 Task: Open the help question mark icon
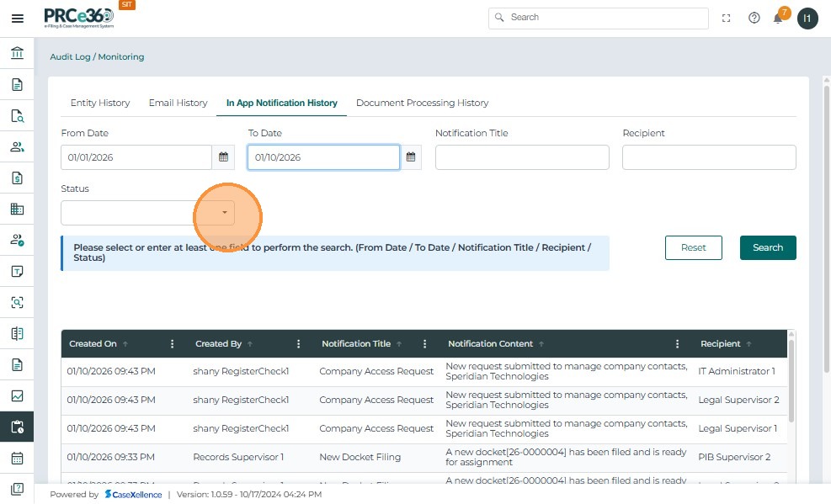[x=754, y=18]
